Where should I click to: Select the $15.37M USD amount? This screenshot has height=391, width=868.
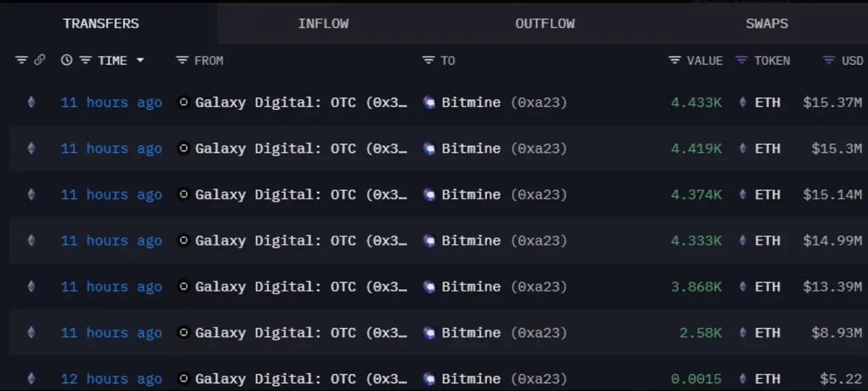click(833, 103)
